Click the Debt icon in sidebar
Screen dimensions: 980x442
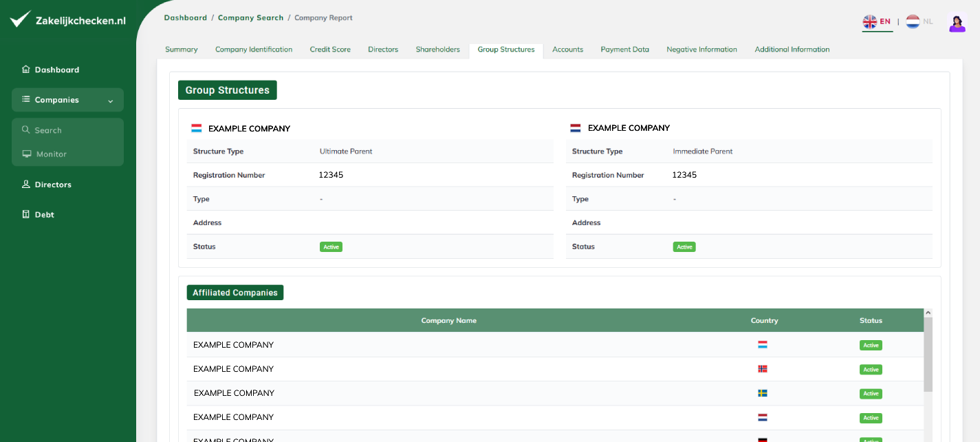26,215
